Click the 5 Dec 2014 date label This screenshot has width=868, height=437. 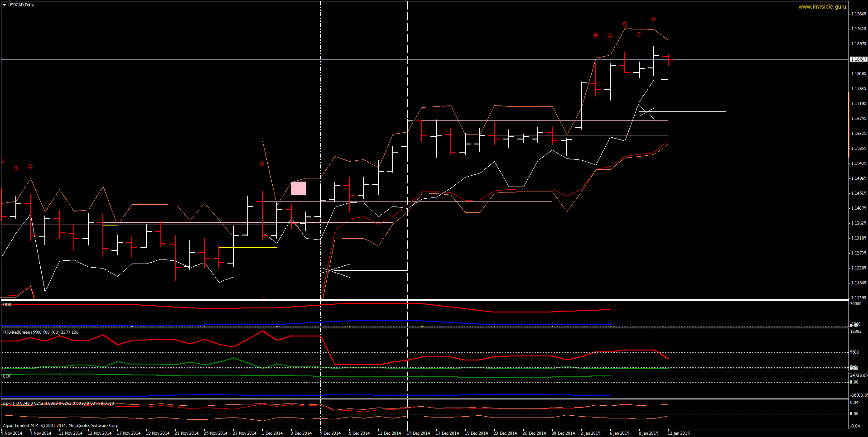click(x=330, y=433)
